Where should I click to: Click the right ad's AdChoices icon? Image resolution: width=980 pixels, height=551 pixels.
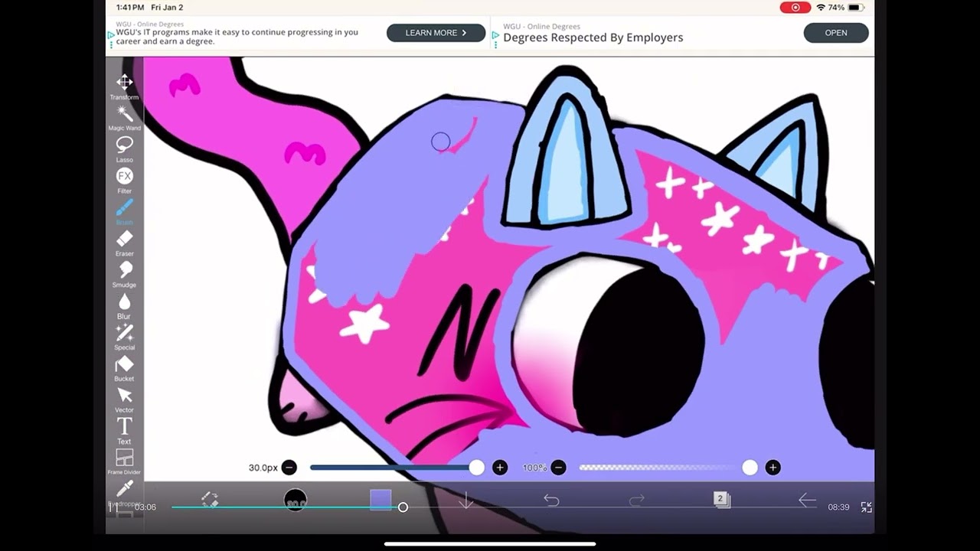click(496, 36)
